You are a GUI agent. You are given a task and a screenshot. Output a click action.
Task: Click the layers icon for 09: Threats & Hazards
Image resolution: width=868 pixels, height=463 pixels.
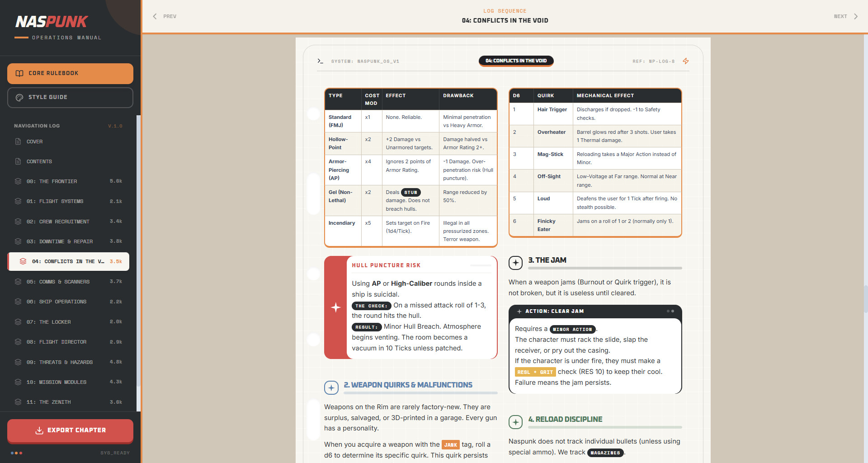coord(18,362)
